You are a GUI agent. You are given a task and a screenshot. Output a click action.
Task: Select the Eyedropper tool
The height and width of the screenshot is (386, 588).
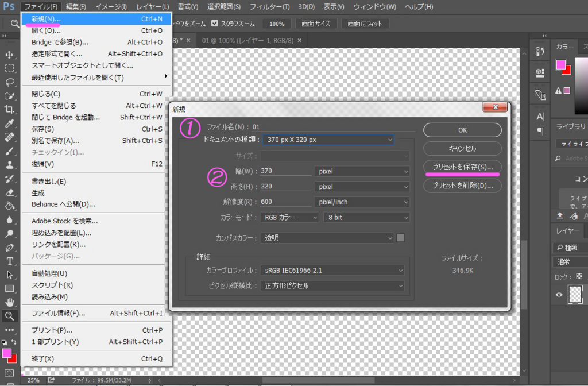(9, 123)
